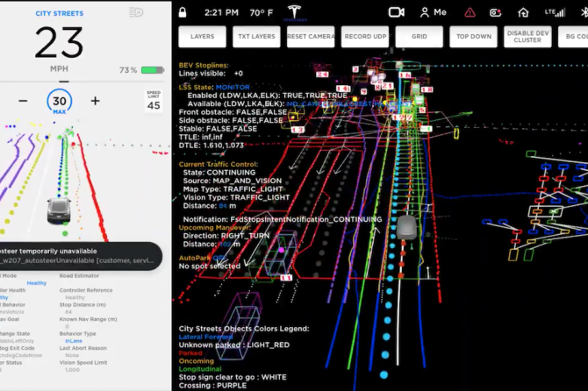
Task: Click 'Known Nav Range (m)' label
Action: tap(88, 319)
